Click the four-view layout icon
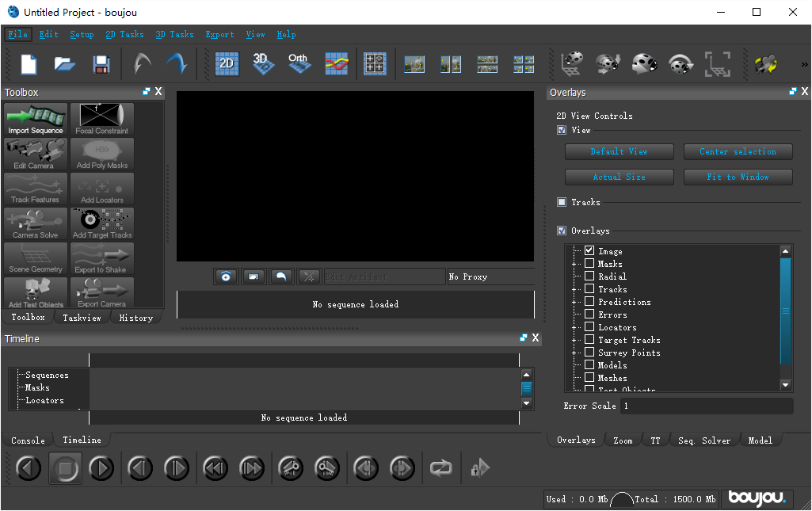The height and width of the screenshot is (511, 812). pyautogui.click(x=524, y=65)
